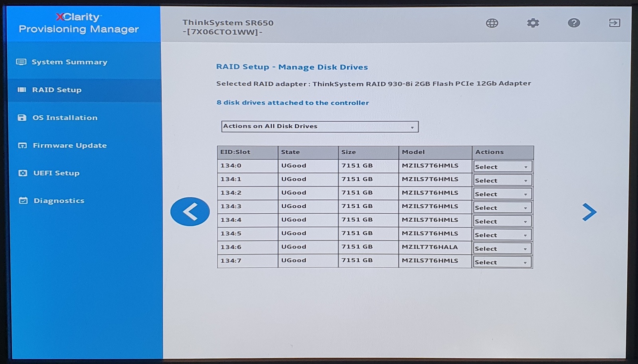This screenshot has width=638, height=364.
Task: Click the EID:Slot column header
Action: pos(247,152)
